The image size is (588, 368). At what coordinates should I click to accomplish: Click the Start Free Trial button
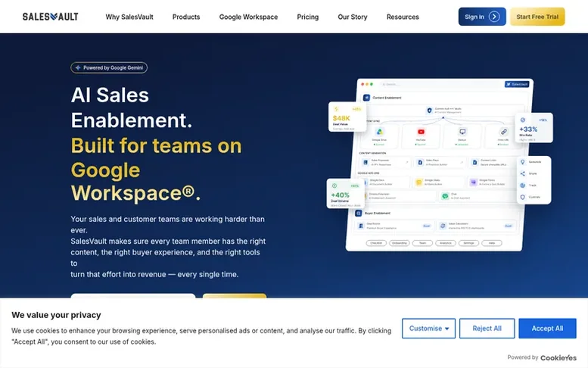click(x=537, y=17)
